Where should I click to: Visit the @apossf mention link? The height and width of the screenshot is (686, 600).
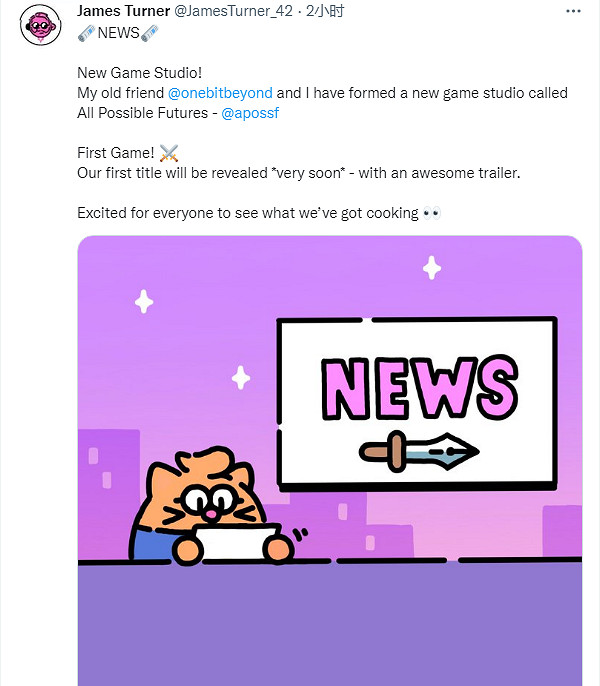pos(249,112)
